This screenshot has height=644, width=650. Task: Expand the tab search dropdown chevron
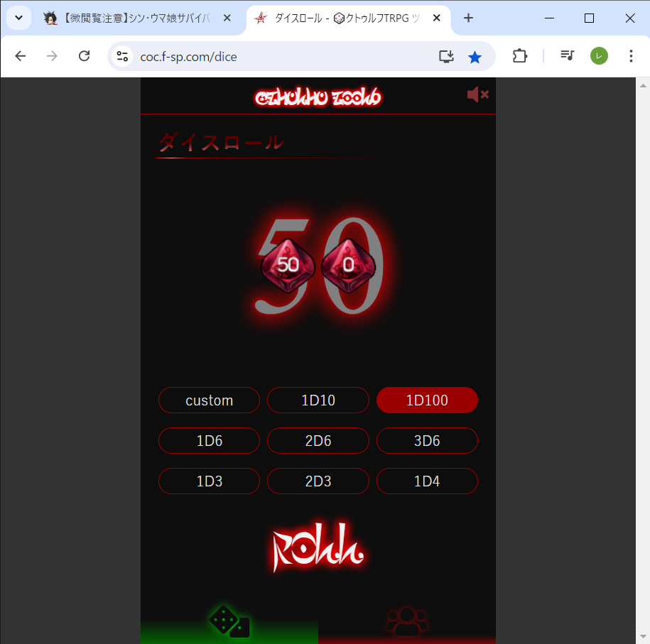(x=18, y=18)
